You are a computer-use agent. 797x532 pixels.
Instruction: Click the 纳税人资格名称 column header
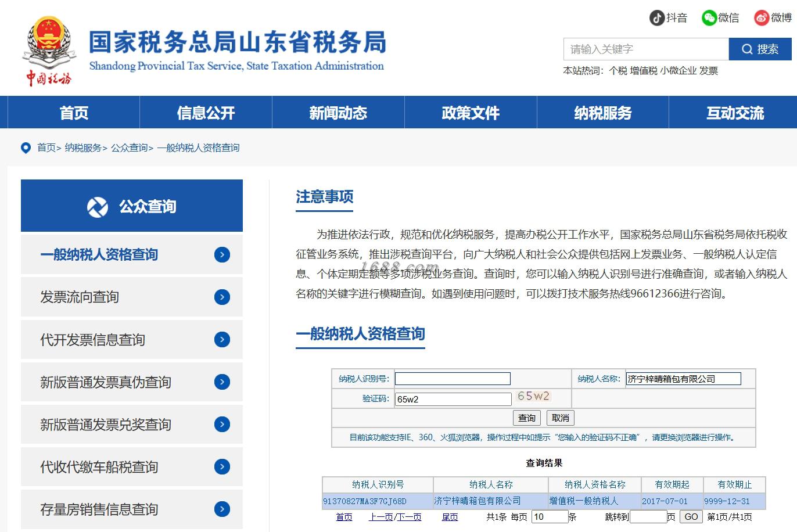[x=595, y=485]
